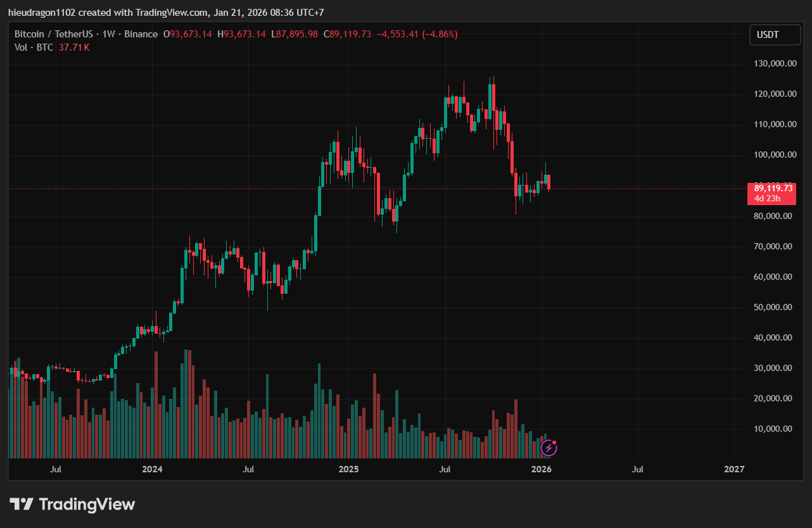The width and height of the screenshot is (812, 528).
Task: Click the 130,000.00 price scale label
Action: tap(773, 63)
